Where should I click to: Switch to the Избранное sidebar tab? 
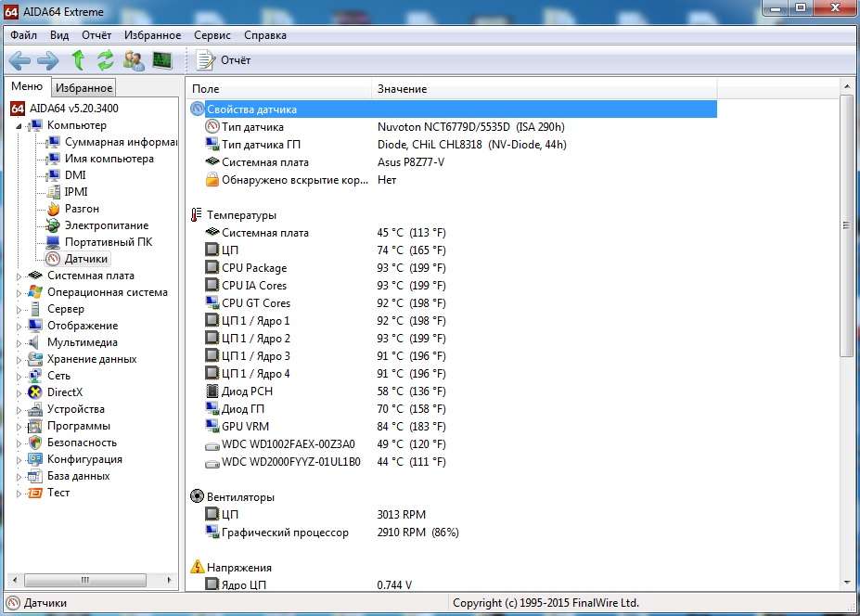point(83,88)
